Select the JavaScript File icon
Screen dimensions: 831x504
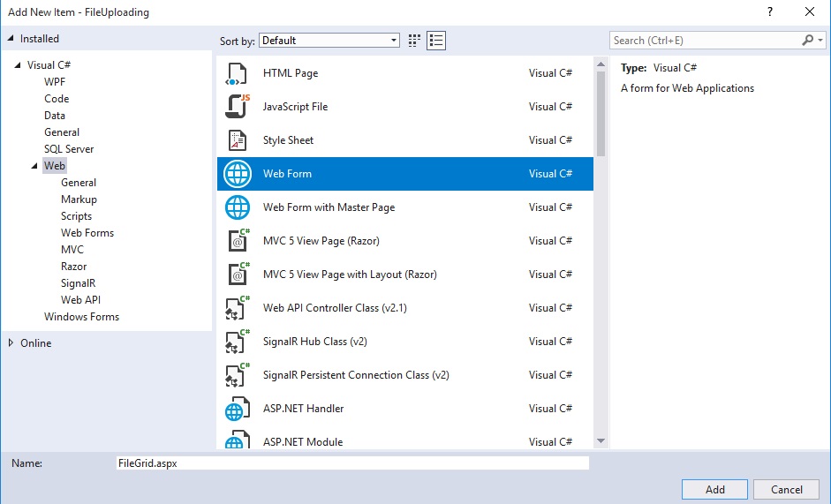click(x=237, y=107)
